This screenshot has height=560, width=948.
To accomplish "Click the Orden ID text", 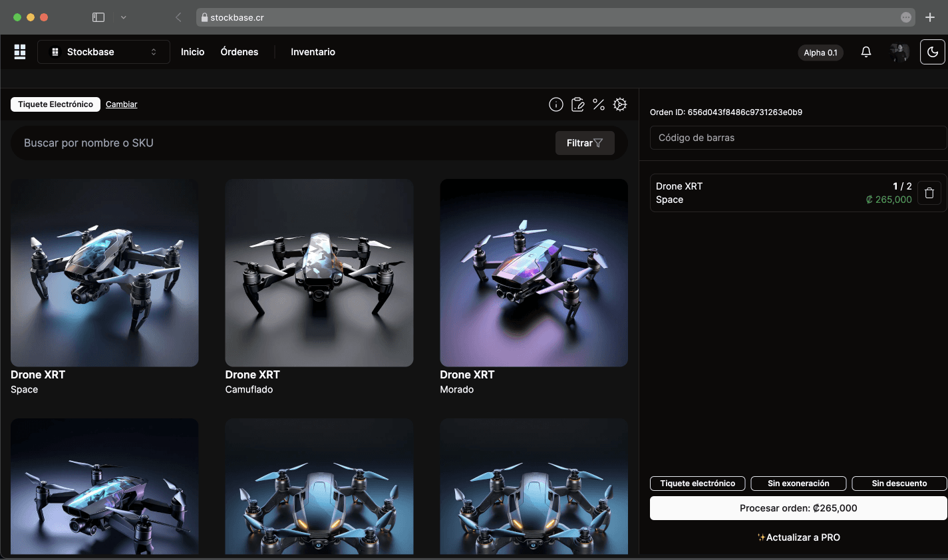I will (726, 112).
